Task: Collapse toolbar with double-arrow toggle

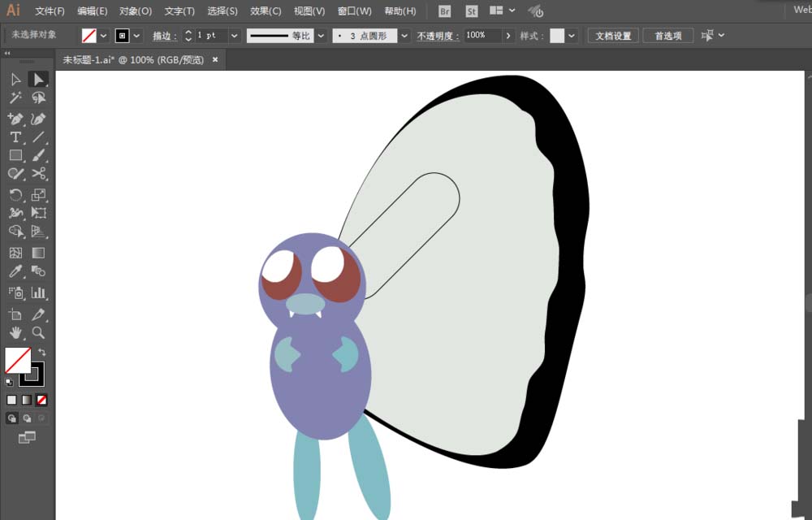Action: coord(7,54)
